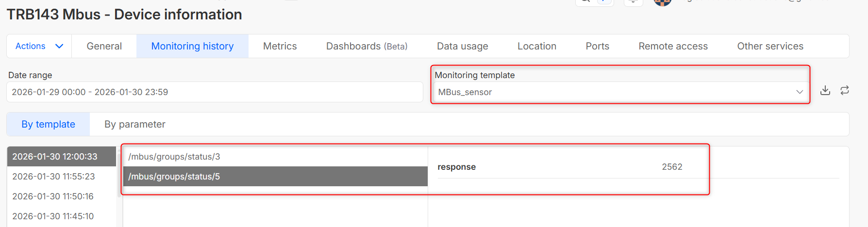Open the Other services tab
The image size is (868, 227).
pyautogui.click(x=770, y=46)
